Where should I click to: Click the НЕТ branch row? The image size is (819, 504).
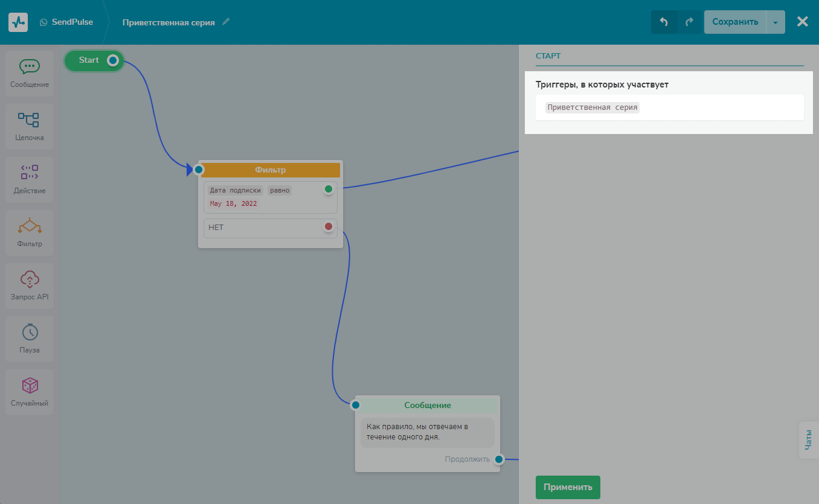(x=271, y=228)
